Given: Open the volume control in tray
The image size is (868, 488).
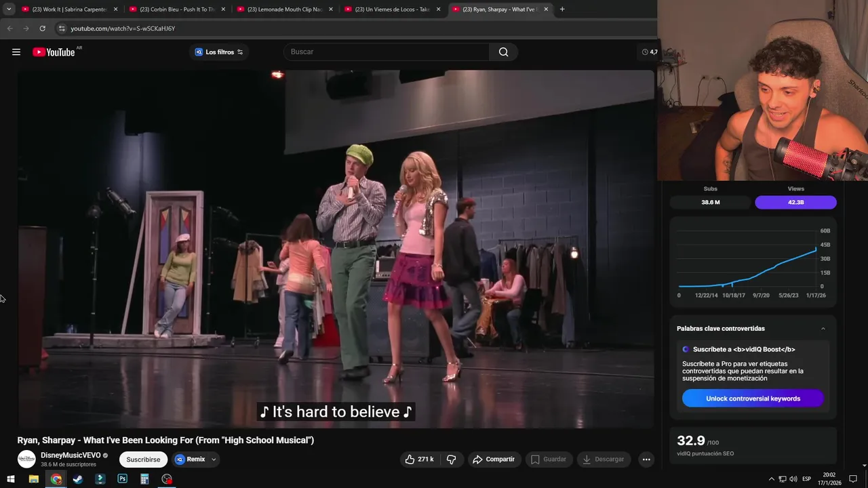Looking at the screenshot, I should point(793,479).
